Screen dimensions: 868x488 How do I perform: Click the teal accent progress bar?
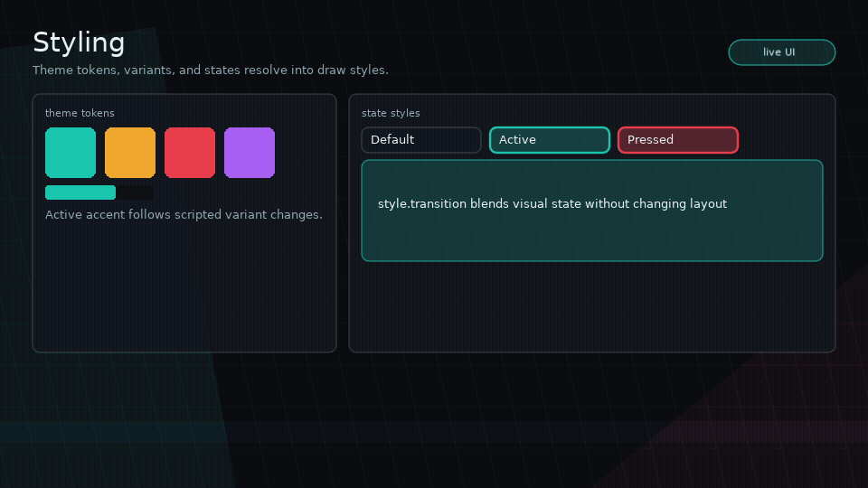point(99,192)
